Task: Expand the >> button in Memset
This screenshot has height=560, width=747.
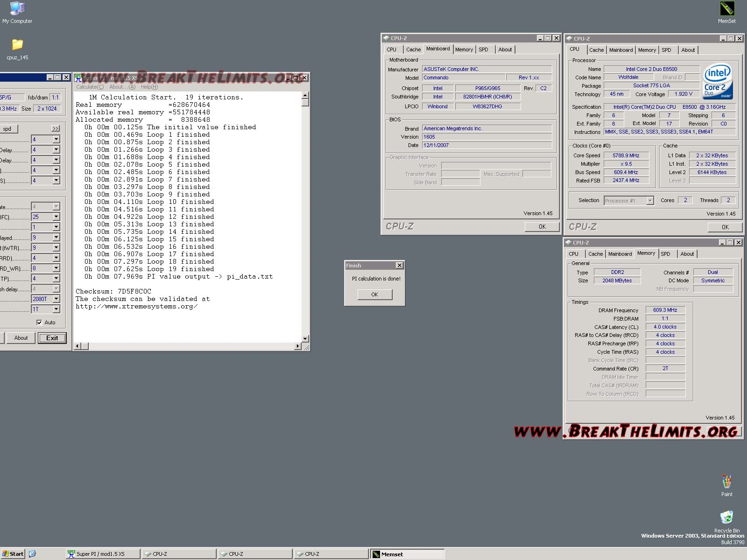Action: point(56,128)
